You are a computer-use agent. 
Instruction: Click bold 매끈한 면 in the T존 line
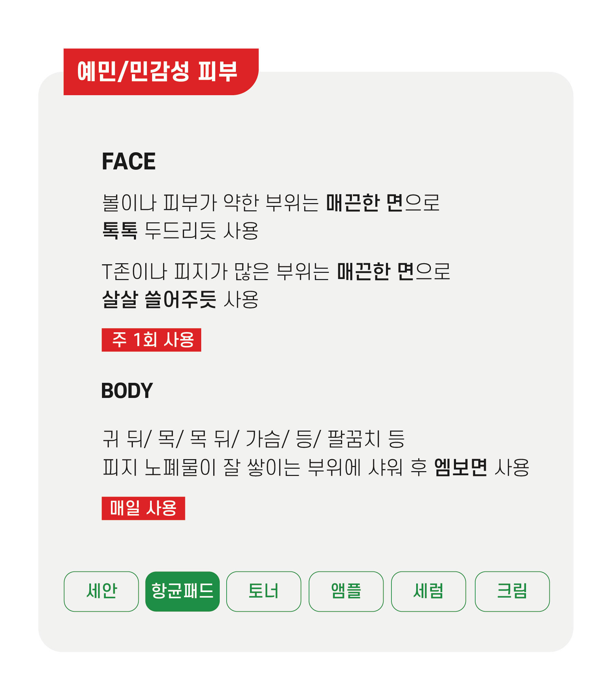coord(375,271)
